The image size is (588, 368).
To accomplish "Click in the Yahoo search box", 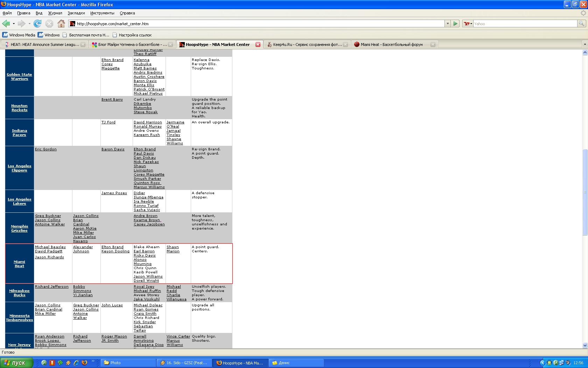I will (x=525, y=23).
